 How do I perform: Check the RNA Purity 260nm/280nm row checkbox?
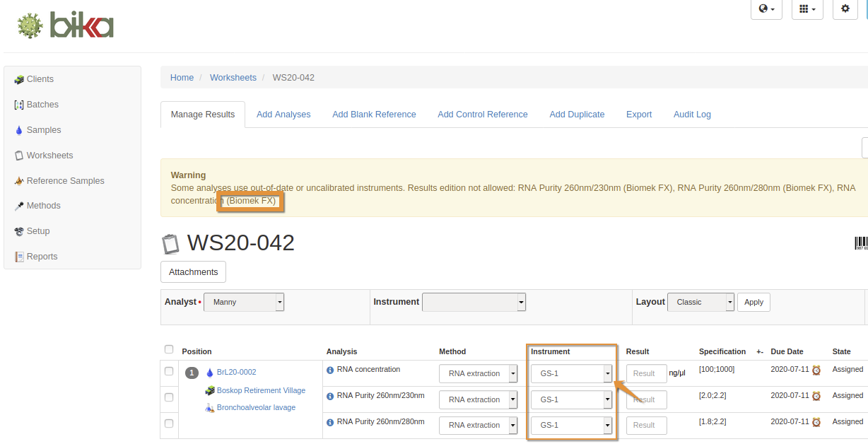[x=169, y=423]
